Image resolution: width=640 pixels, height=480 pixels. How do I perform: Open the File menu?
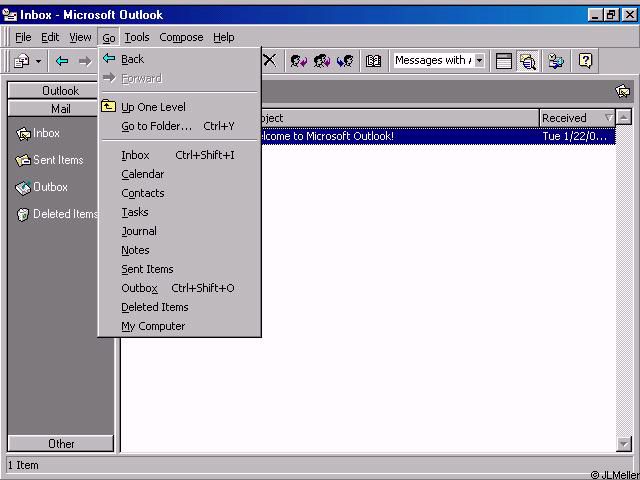click(23, 37)
